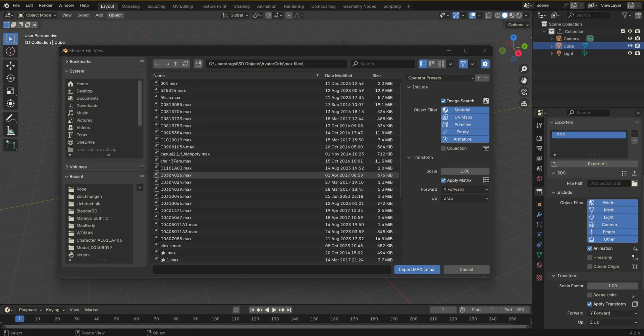The height and width of the screenshot is (336, 644).
Task: Select Downloads in the System list
Action: point(87,106)
